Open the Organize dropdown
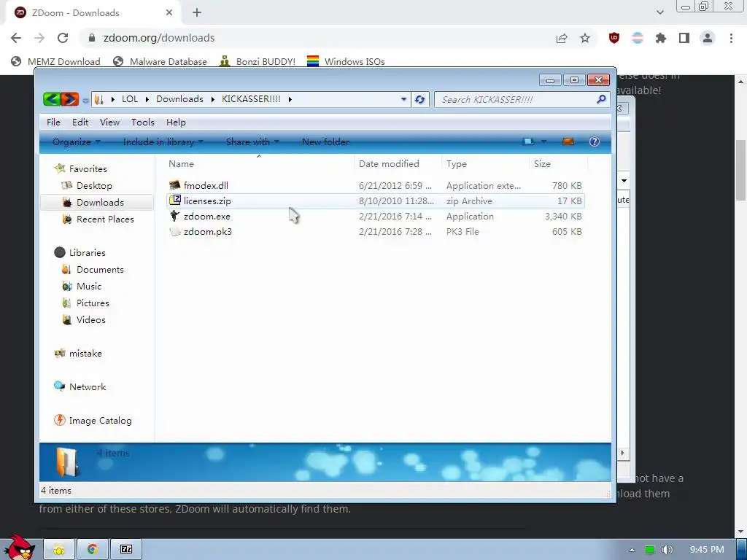The width and height of the screenshot is (747, 560). (76, 141)
